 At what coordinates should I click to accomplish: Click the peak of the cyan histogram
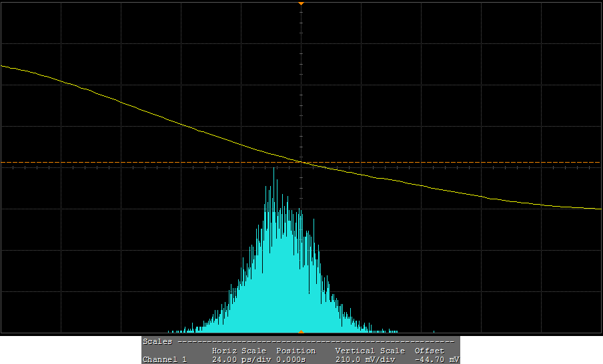coord(274,169)
